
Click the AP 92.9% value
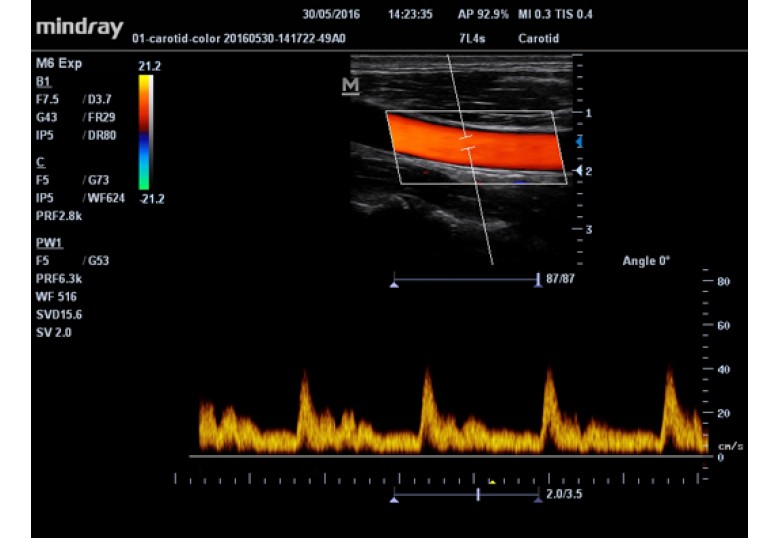[483, 14]
